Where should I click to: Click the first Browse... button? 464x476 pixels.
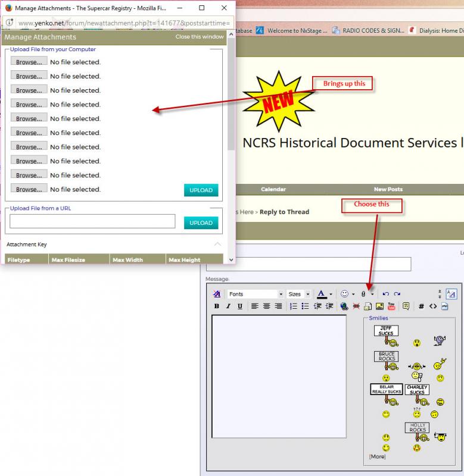(29, 62)
